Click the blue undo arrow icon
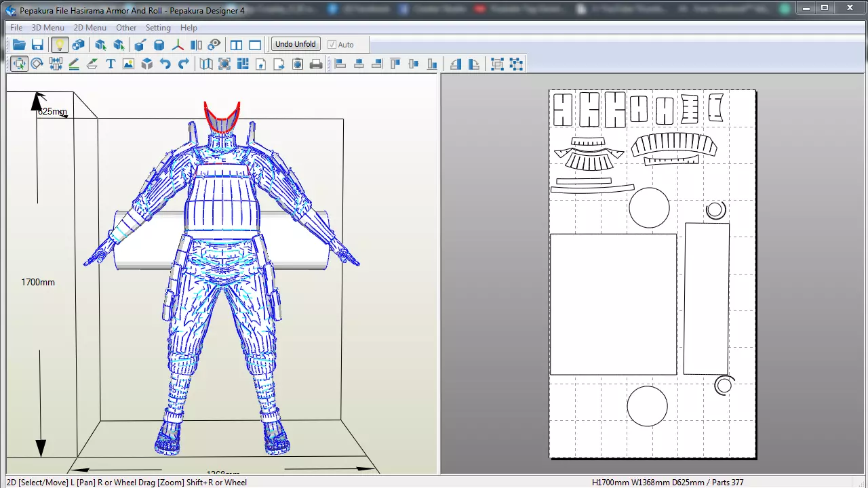The width and height of the screenshot is (868, 488). tap(165, 64)
